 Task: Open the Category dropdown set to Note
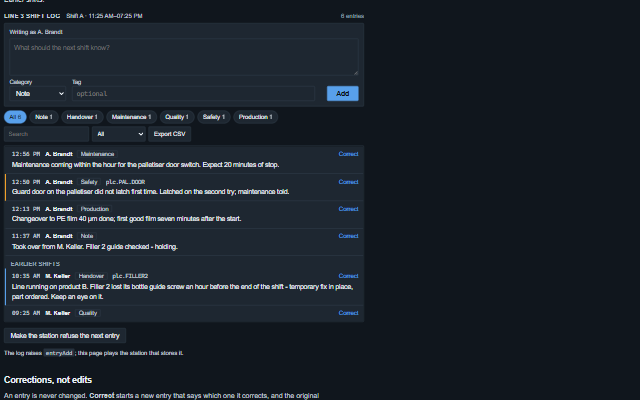coord(38,93)
